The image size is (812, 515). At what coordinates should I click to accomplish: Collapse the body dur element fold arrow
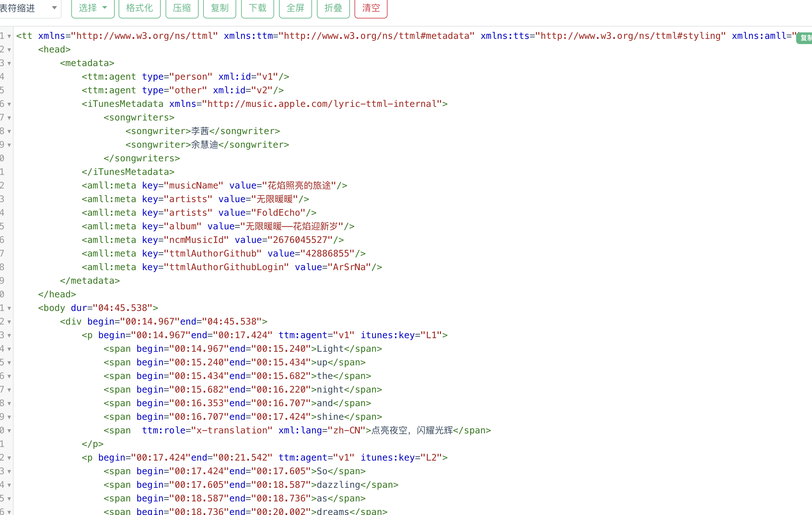pyautogui.click(x=9, y=308)
